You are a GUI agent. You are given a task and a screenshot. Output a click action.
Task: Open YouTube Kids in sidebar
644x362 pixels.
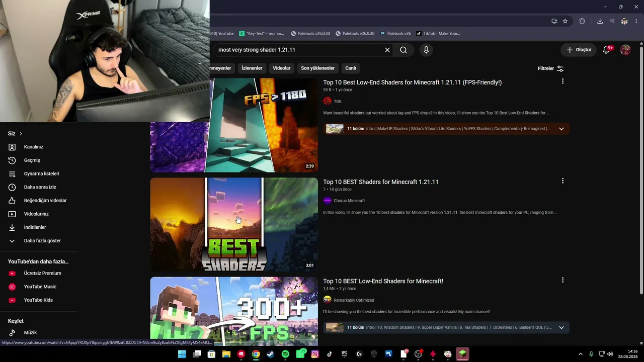pos(38,300)
